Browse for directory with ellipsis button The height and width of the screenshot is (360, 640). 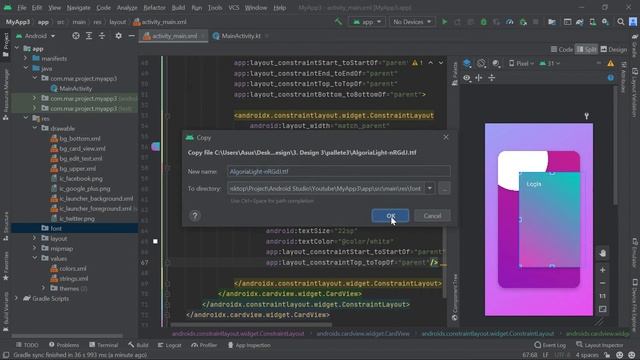coord(444,188)
